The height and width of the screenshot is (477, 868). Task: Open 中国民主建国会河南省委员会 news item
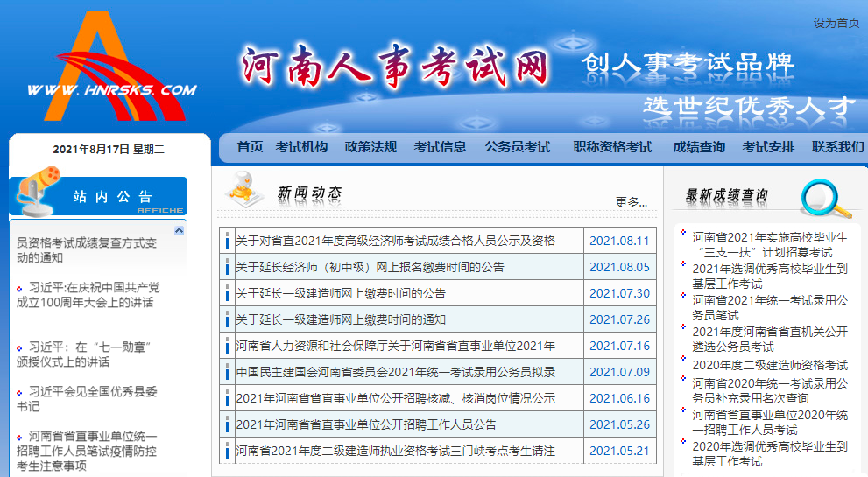coord(396,373)
